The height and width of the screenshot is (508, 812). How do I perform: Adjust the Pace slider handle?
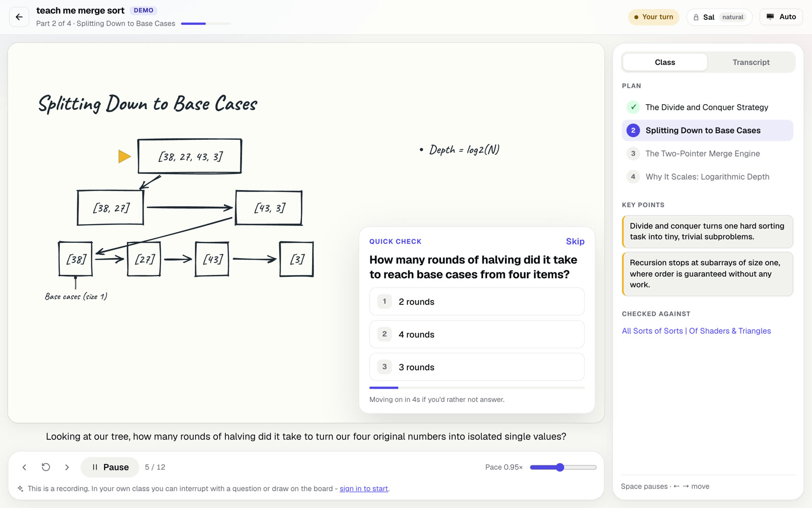pos(560,467)
